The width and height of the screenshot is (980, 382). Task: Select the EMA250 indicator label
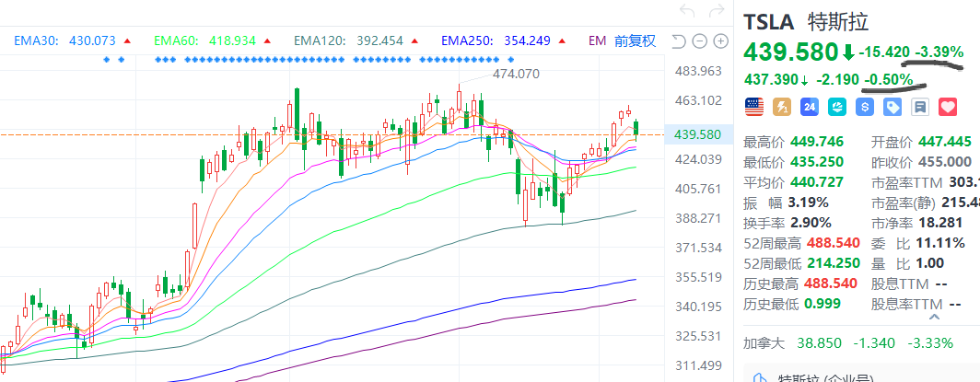click(x=468, y=41)
